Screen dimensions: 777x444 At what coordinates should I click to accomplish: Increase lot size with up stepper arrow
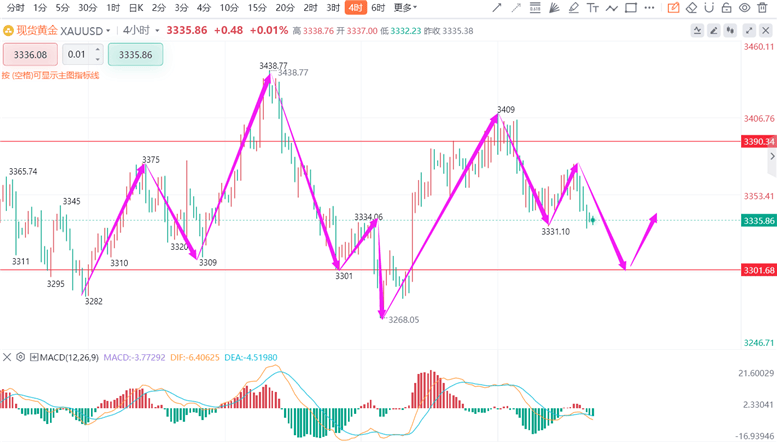pos(98,50)
